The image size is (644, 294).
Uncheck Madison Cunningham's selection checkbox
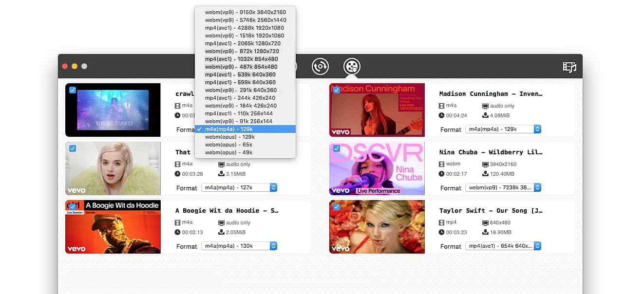pos(337,90)
